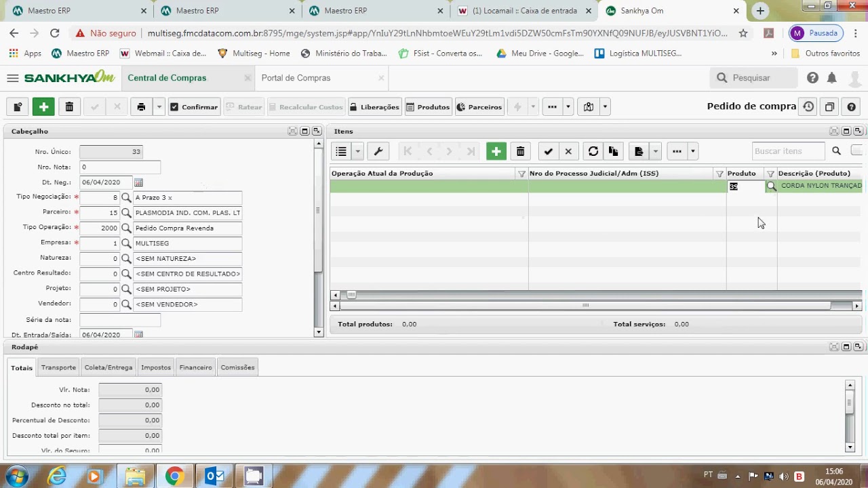This screenshot has width=868, height=488.
Task: Search Parceiro with magnifier icon
Action: click(x=126, y=213)
